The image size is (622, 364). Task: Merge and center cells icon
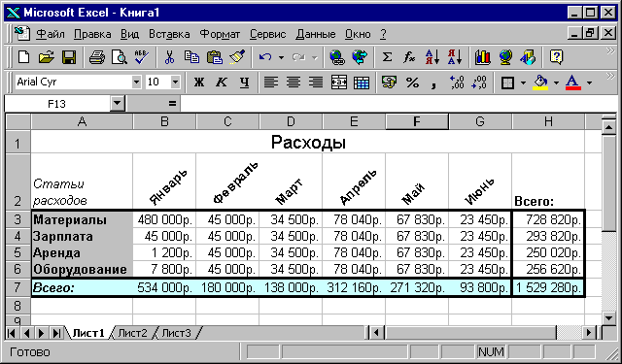tap(338, 83)
